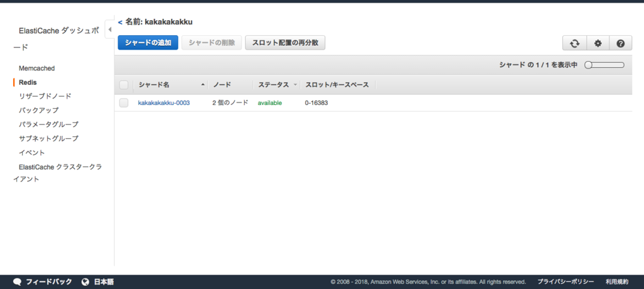Click the Amazon Web Services copyright text
Viewport: 644px width, 289px height.
(x=428, y=282)
